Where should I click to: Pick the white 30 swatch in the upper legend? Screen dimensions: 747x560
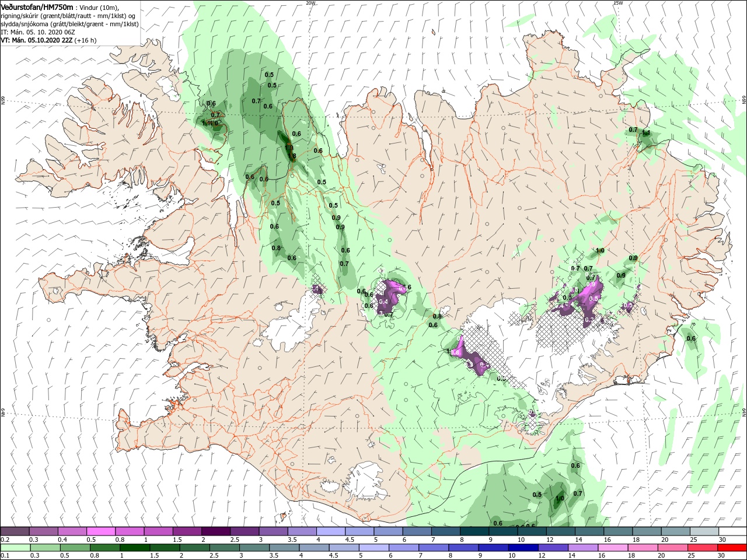pos(732,531)
